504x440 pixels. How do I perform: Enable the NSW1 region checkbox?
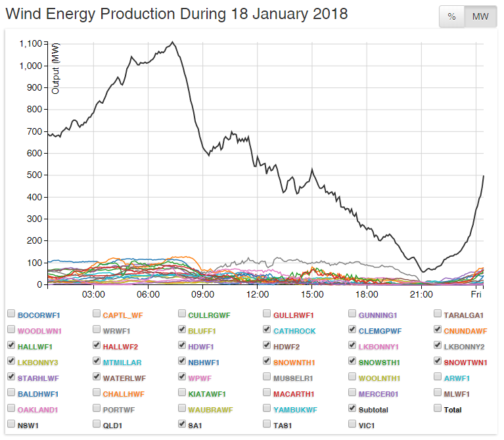click(11, 425)
